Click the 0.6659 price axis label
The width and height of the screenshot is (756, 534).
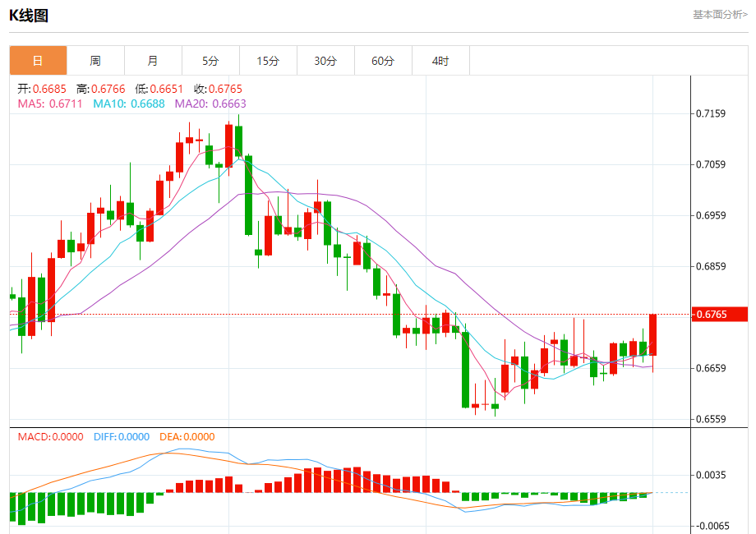coord(711,368)
